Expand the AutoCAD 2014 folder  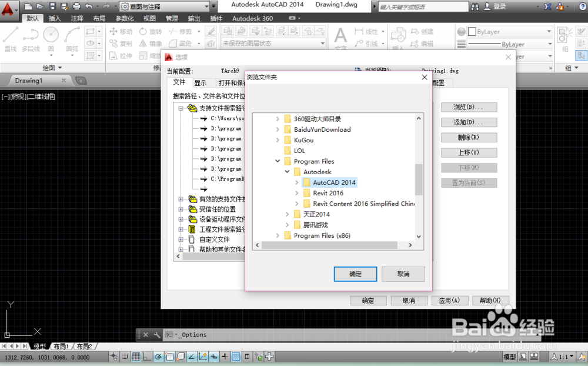coord(296,182)
